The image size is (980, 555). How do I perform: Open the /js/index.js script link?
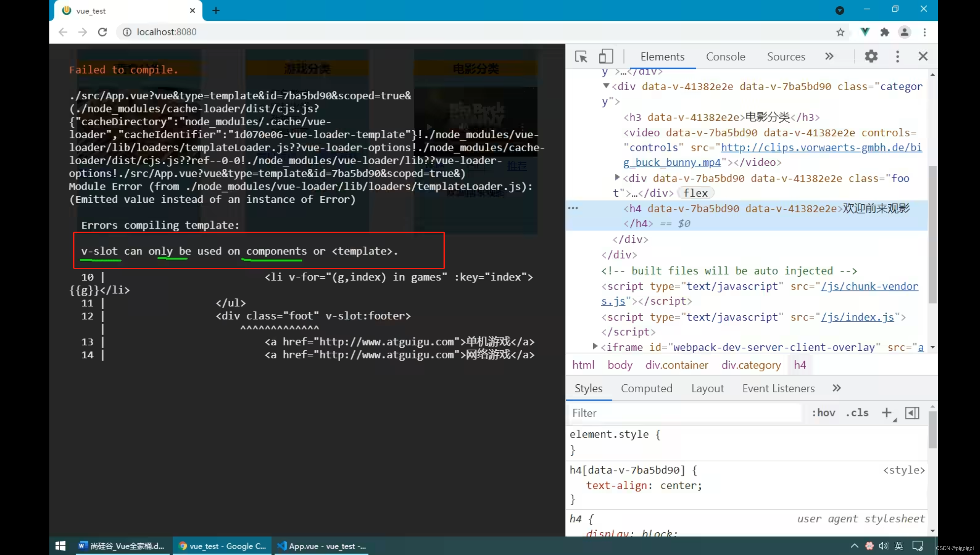[857, 317]
